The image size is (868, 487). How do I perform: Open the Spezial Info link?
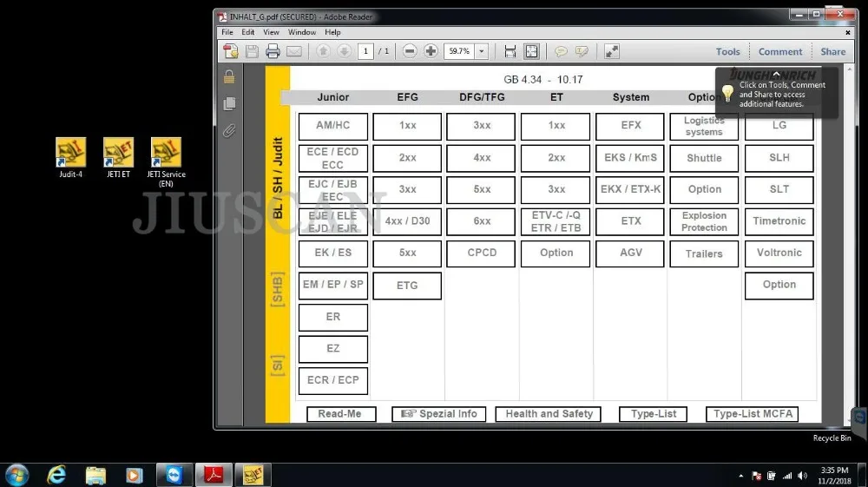(x=438, y=414)
